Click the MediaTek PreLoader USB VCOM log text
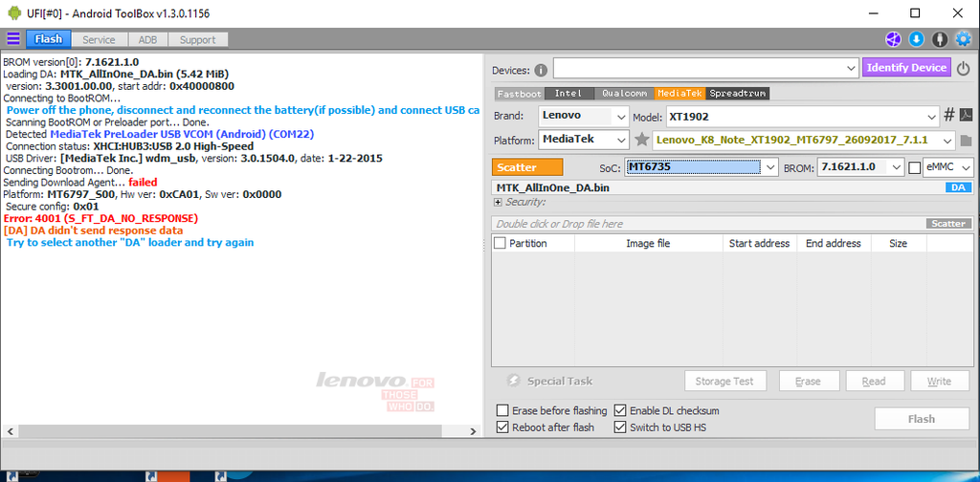The width and height of the screenshot is (980, 482). (182, 134)
